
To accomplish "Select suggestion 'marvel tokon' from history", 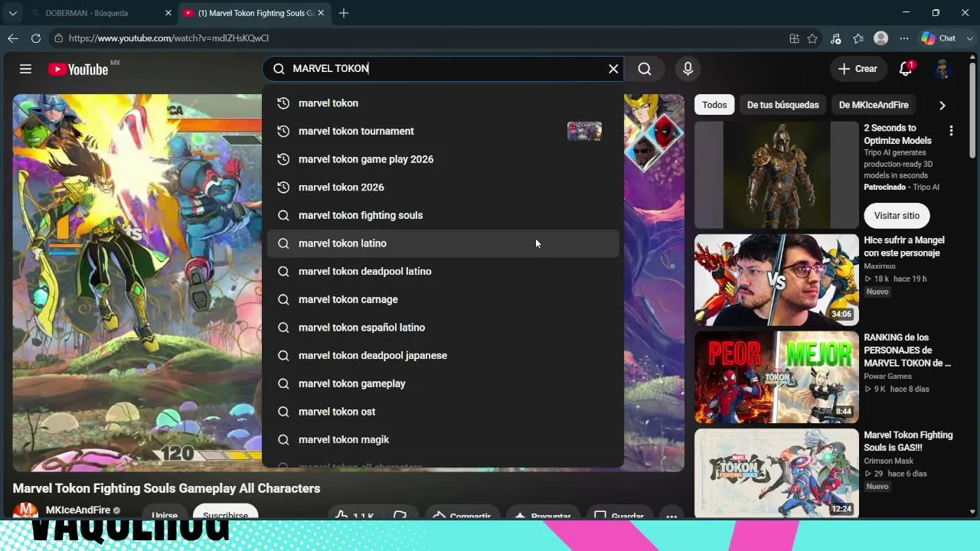I will pyautogui.click(x=443, y=103).
